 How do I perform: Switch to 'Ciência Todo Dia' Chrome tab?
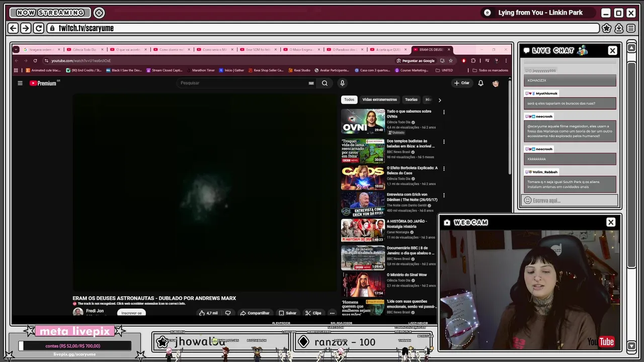coord(84,49)
